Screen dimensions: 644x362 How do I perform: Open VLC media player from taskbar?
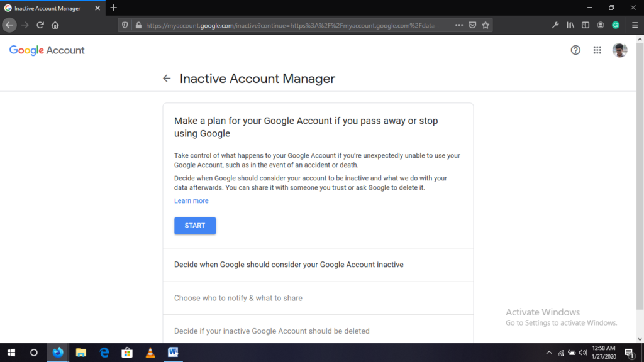(x=150, y=353)
